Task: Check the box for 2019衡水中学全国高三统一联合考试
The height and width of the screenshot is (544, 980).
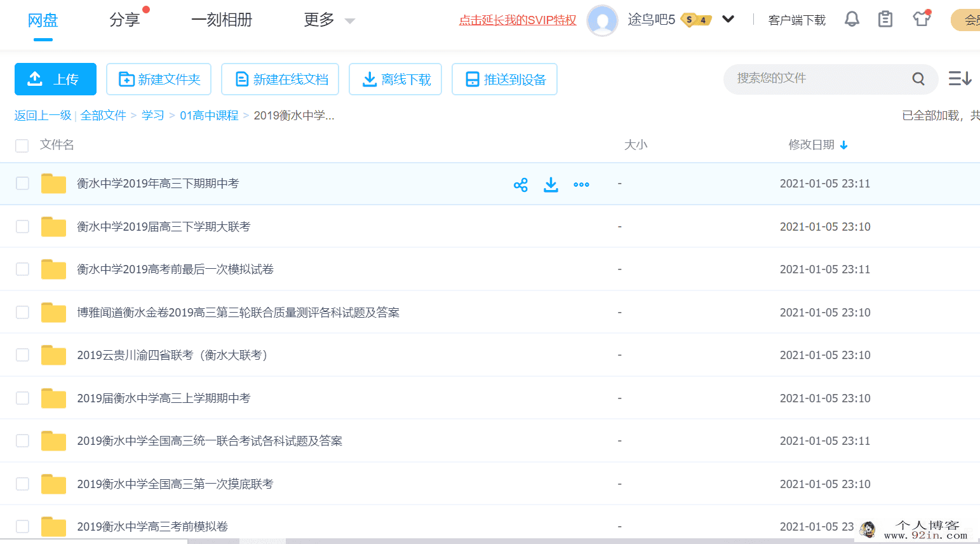Action: click(x=22, y=441)
